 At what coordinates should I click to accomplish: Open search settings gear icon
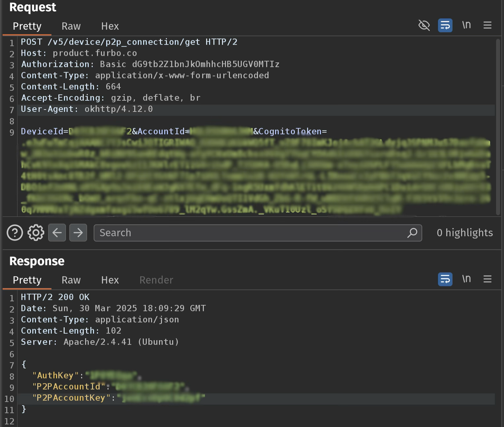click(x=36, y=233)
